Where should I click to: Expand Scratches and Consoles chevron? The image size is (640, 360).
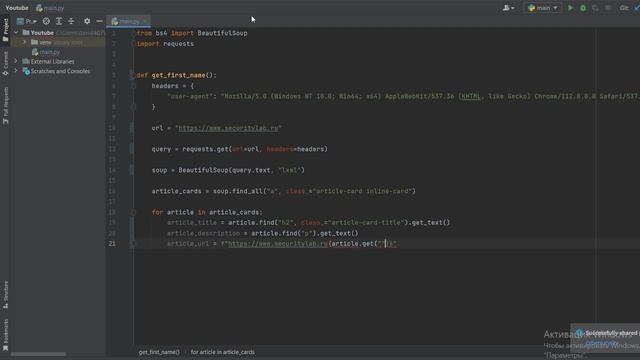pyautogui.click(x=16, y=71)
